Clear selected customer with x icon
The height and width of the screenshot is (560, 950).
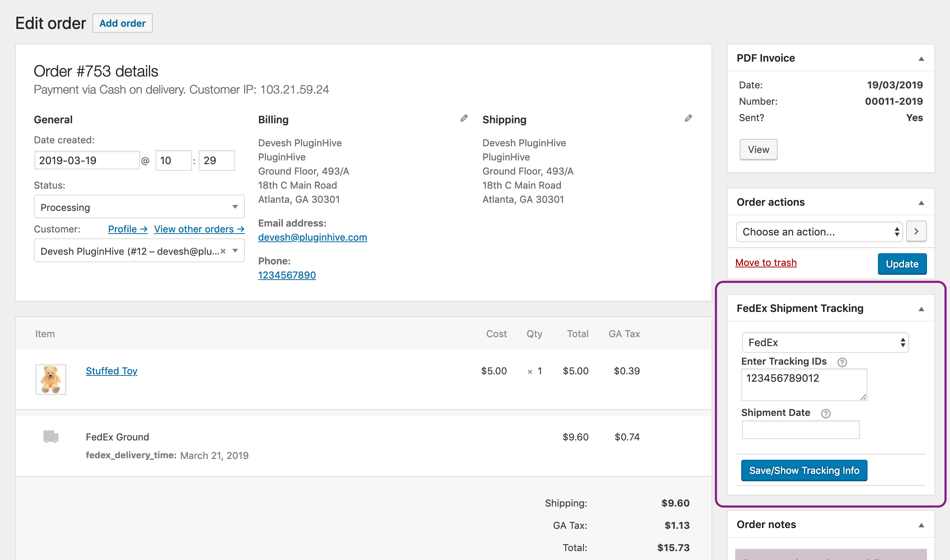click(223, 251)
